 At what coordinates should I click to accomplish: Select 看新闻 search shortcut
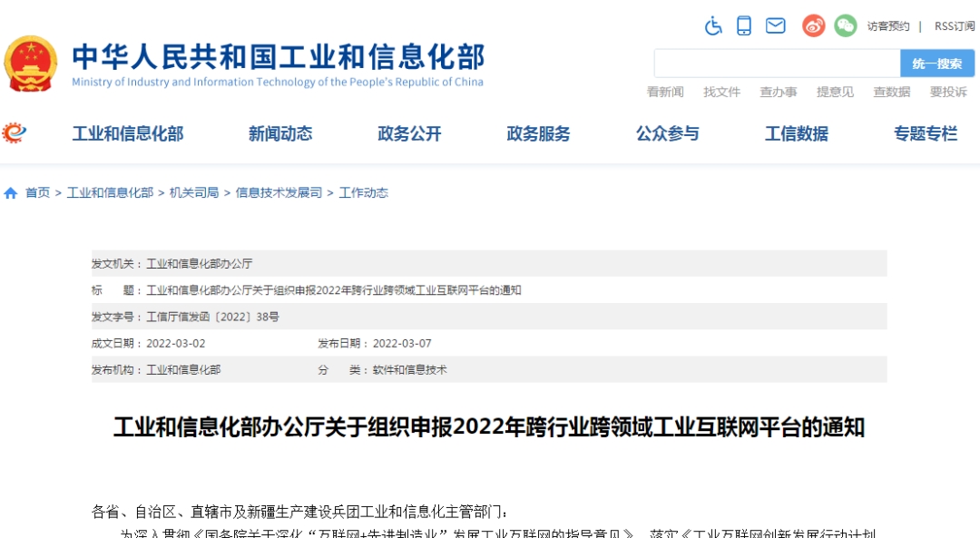(x=665, y=93)
